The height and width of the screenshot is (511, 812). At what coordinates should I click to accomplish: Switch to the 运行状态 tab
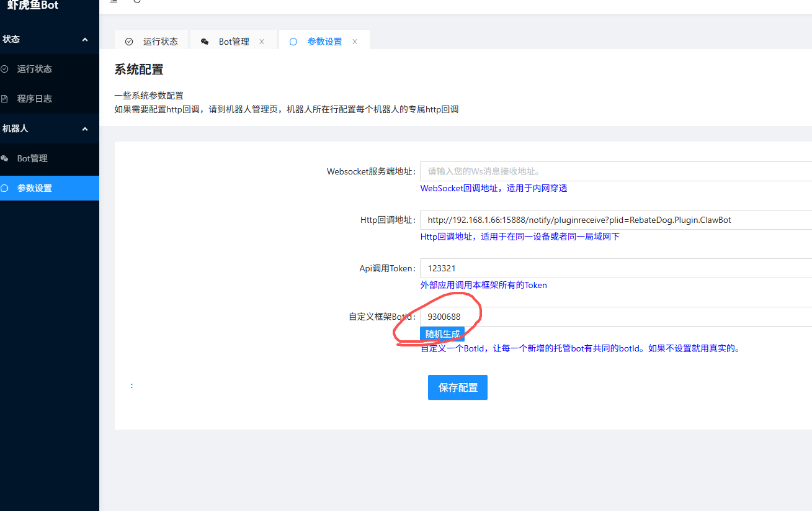(x=160, y=42)
